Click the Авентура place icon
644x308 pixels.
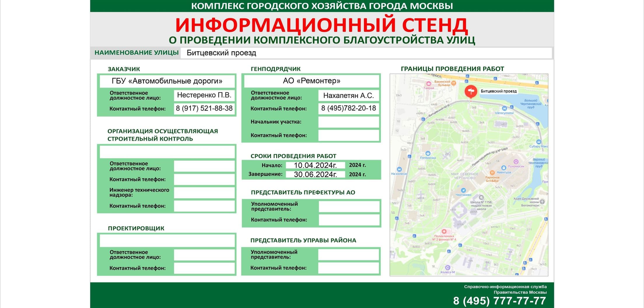pos(504,168)
